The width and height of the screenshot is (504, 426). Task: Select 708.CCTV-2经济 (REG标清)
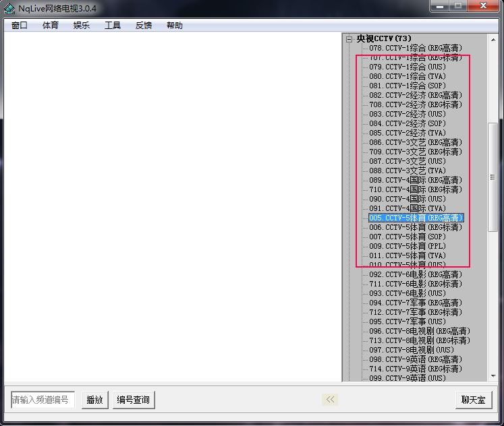pyautogui.click(x=416, y=104)
